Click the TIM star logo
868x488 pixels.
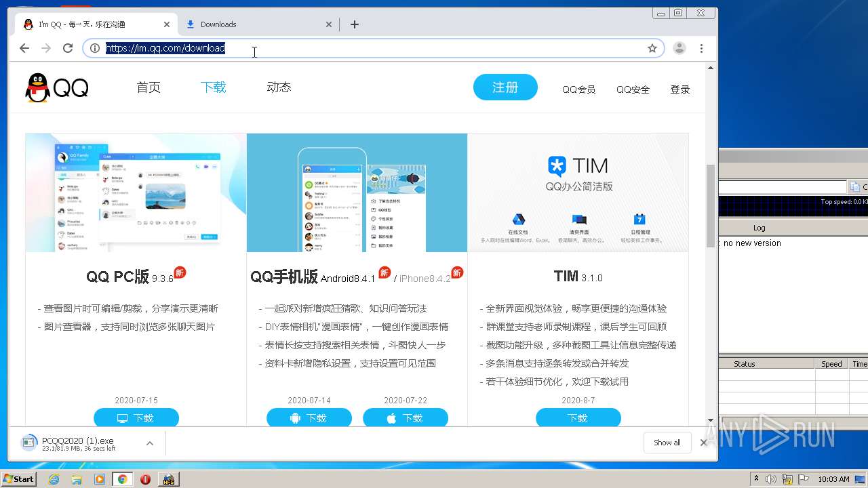pyautogui.click(x=557, y=166)
